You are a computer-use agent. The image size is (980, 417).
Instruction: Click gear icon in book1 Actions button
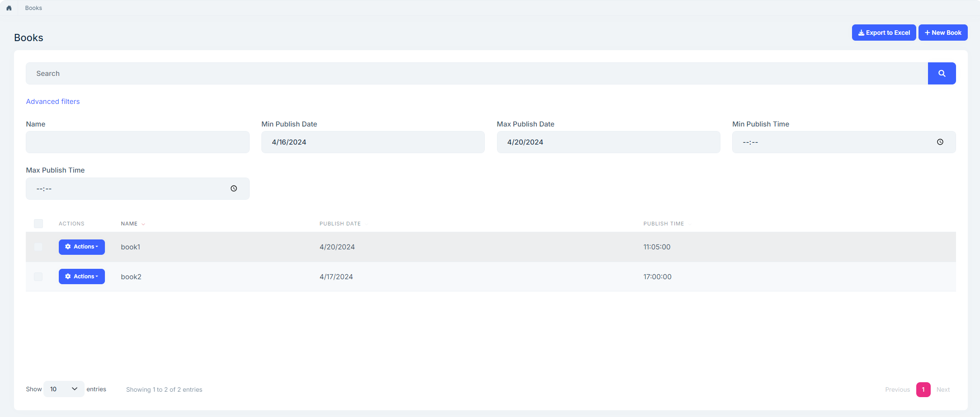pyautogui.click(x=68, y=247)
